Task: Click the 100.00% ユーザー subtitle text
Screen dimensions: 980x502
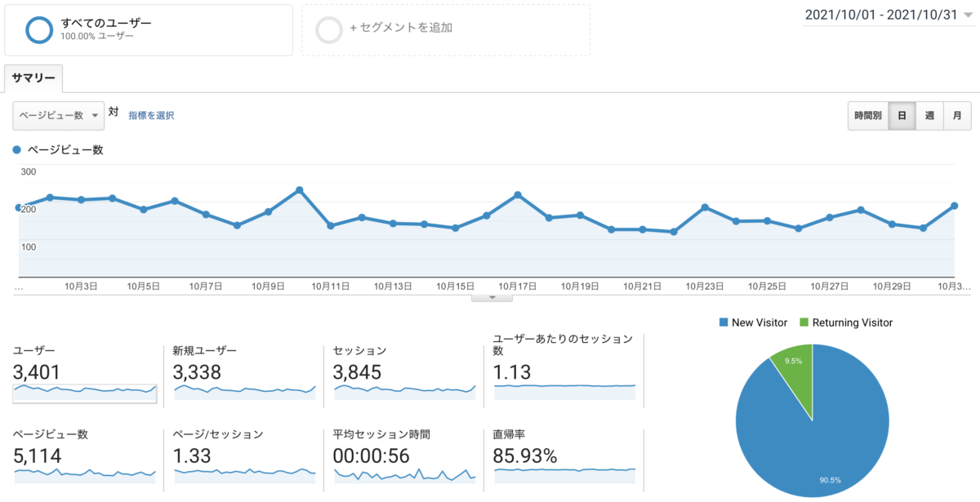Action: pyautogui.click(x=97, y=37)
